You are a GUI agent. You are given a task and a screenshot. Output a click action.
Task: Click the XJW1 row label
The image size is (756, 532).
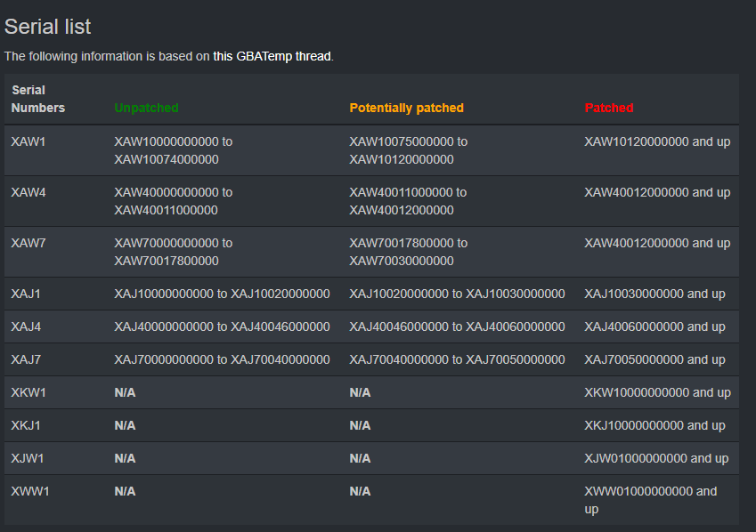[x=28, y=458]
